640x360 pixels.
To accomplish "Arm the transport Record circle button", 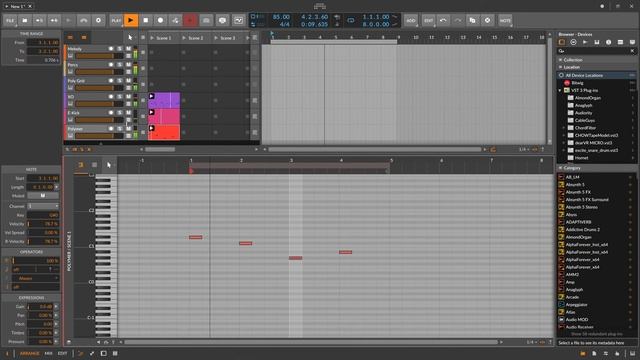I will 160,20.
